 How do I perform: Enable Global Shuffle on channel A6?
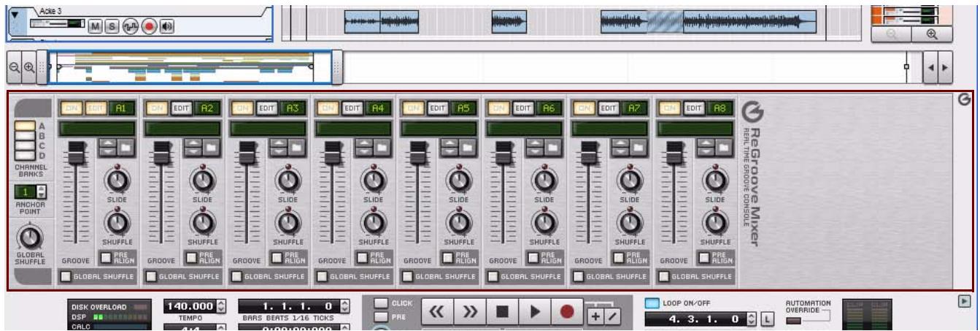(493, 276)
